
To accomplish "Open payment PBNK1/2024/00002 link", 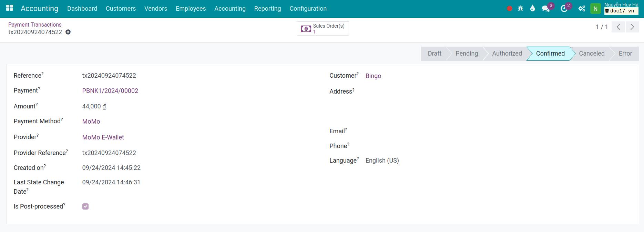I will click(x=110, y=91).
